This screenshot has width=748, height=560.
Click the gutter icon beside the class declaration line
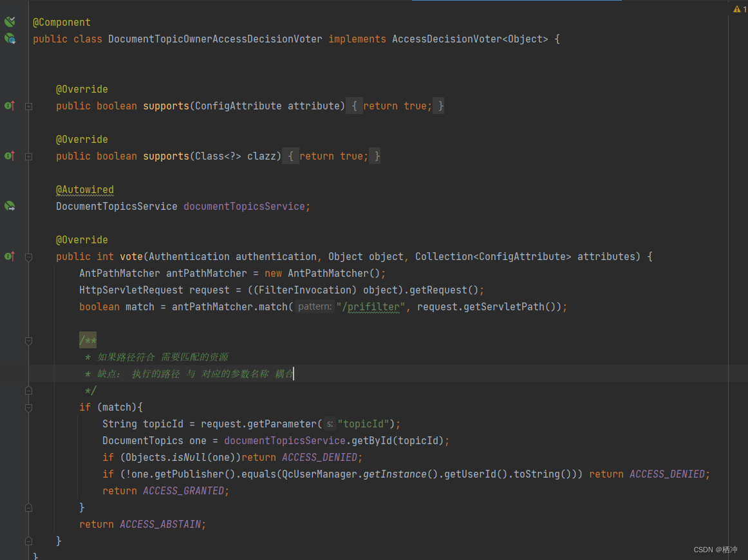pos(10,39)
